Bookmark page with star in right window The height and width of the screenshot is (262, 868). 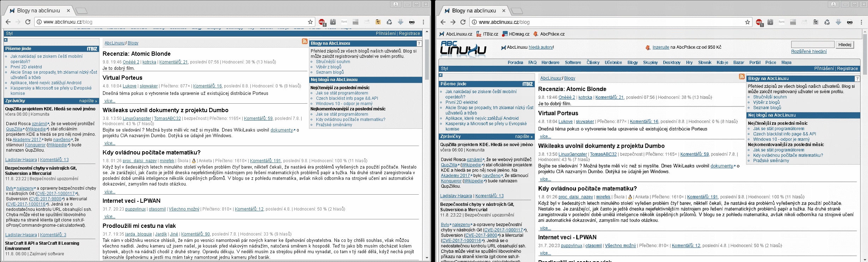point(747,22)
